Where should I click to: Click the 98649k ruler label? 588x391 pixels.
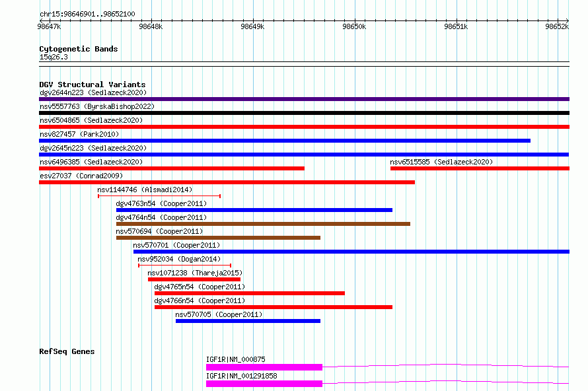point(252,26)
